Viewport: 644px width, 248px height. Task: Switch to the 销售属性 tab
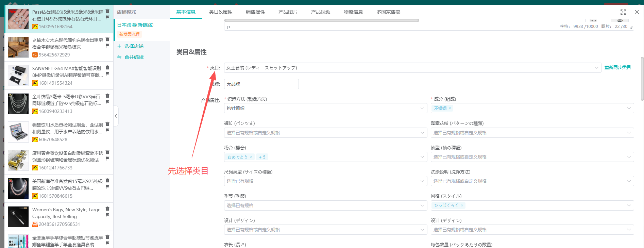[x=255, y=12]
